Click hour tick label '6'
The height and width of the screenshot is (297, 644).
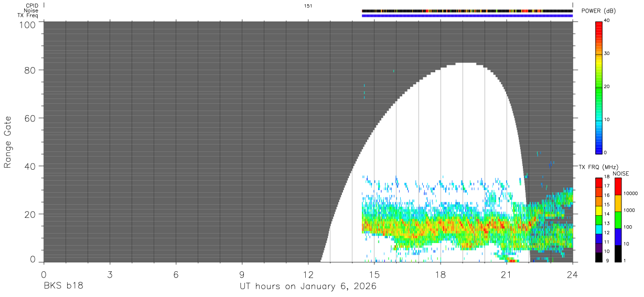pyautogui.click(x=176, y=274)
